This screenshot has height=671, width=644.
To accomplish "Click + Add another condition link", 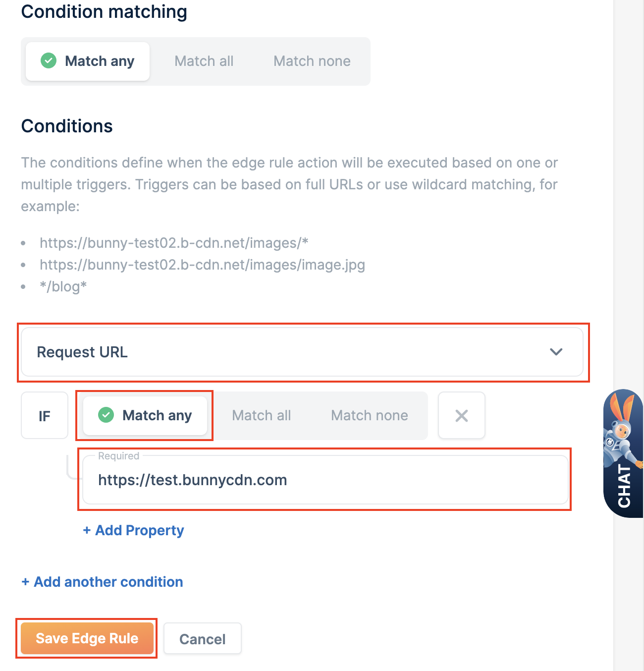I will tap(102, 582).
